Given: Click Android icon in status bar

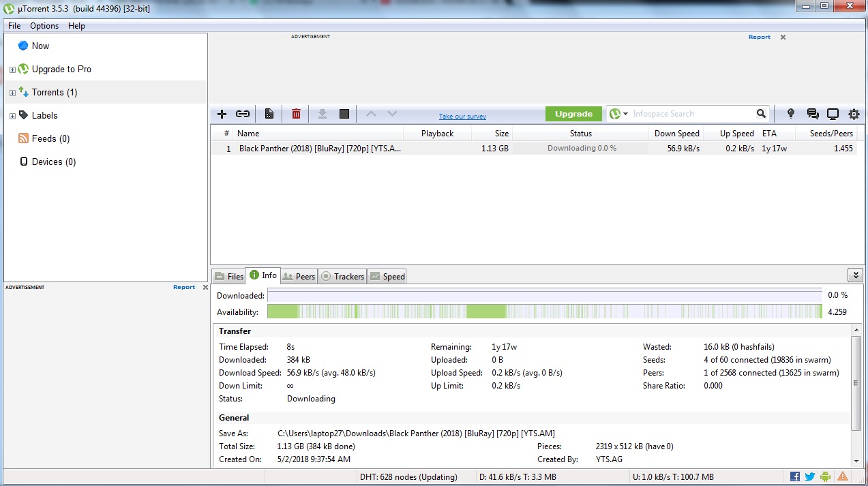Looking at the screenshot, I should tap(826, 476).
